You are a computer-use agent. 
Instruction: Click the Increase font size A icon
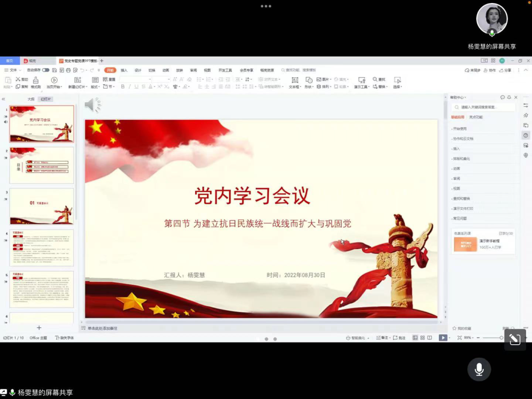click(175, 79)
